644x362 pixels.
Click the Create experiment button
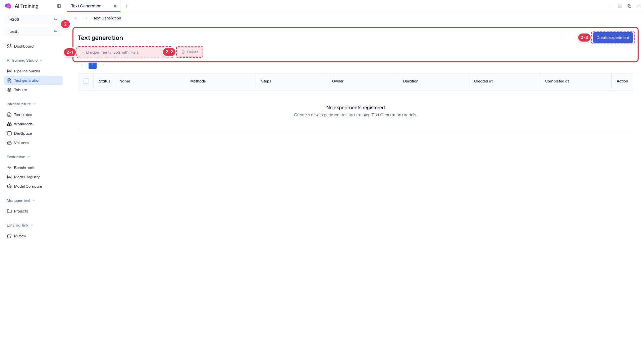pyautogui.click(x=613, y=38)
